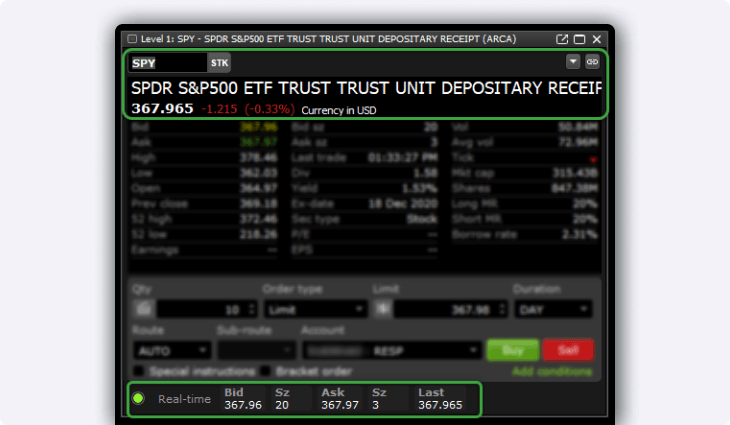Click the Qty field showing 10

point(207,310)
